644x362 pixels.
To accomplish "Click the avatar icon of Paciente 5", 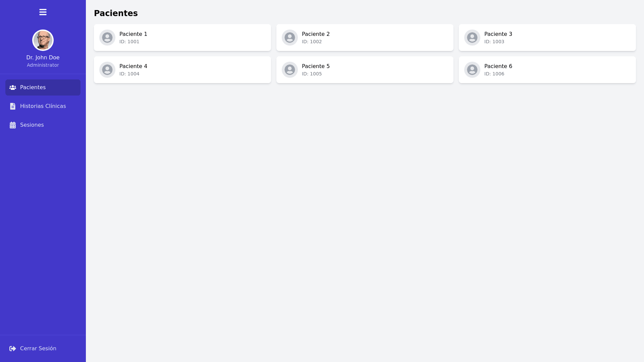I will (x=290, y=70).
